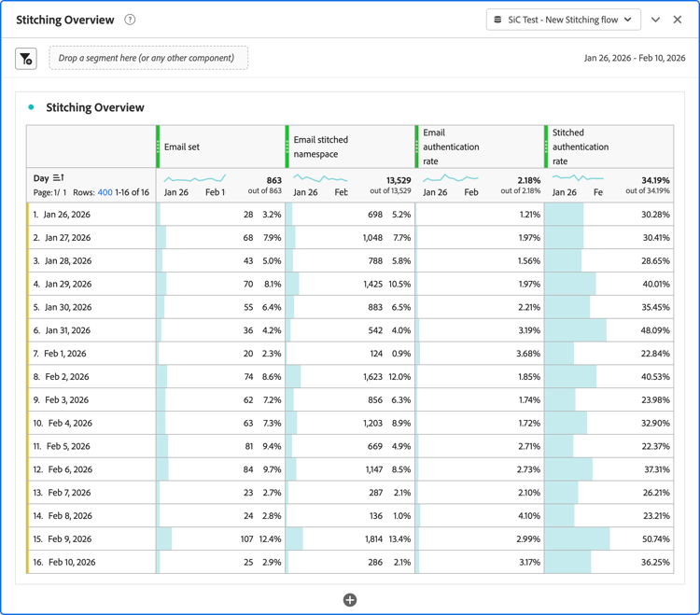700x615 pixels.
Task: Change rows count via 400 link
Action: pyautogui.click(x=105, y=192)
